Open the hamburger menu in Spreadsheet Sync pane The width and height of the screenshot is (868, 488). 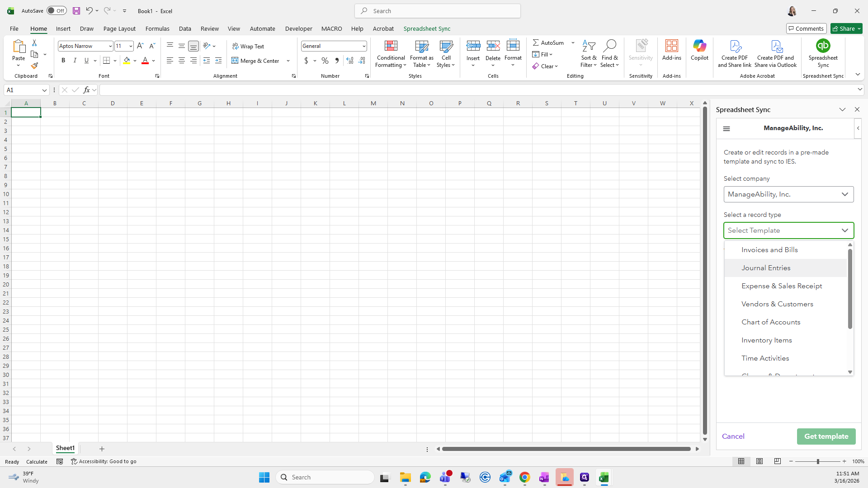tap(726, 129)
